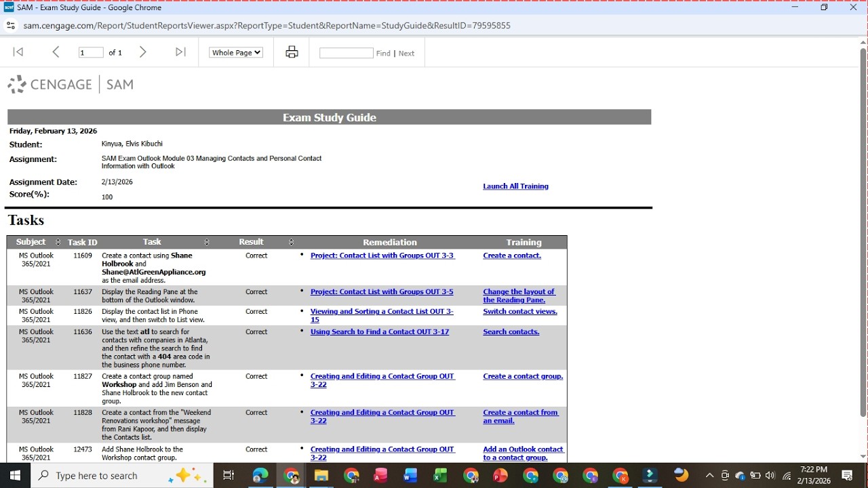
Task: Click the scrollbar down arrow
Action: pyautogui.click(x=863, y=457)
